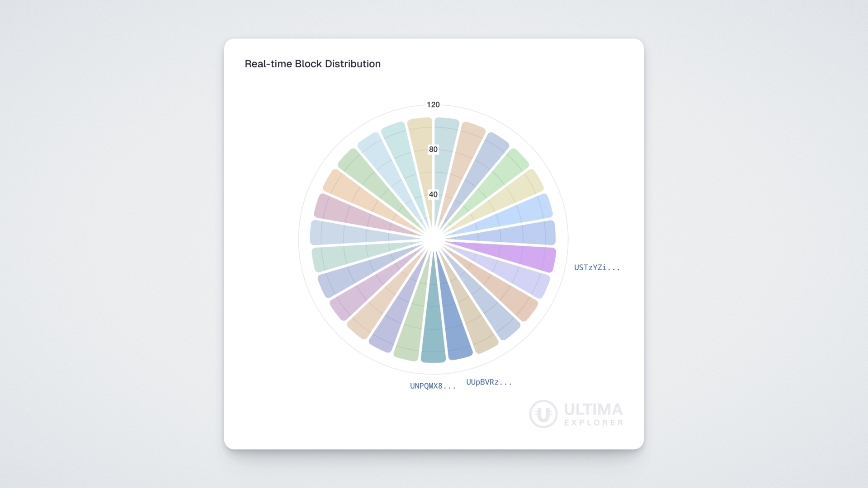Click the 40 axis label
The height and width of the screenshot is (488, 868).
433,194
